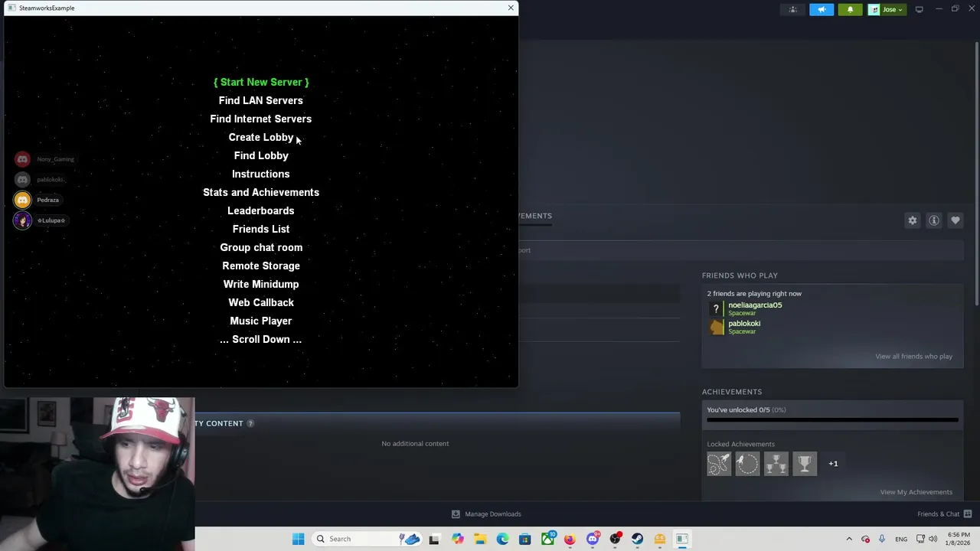Open game info icon in Steam
Screen dimensions: 980x551
pyautogui.click(x=934, y=220)
